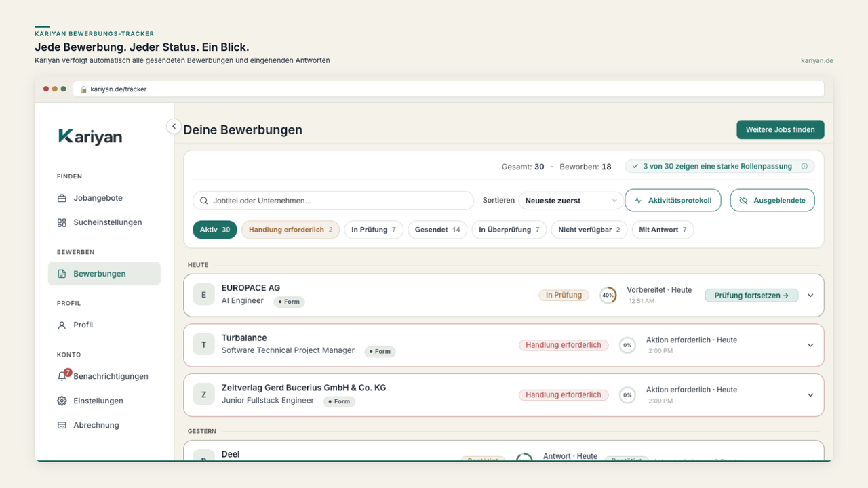The image size is (868, 488).
Task: Click the Zeitverlag letter avatar Z
Action: tap(203, 394)
